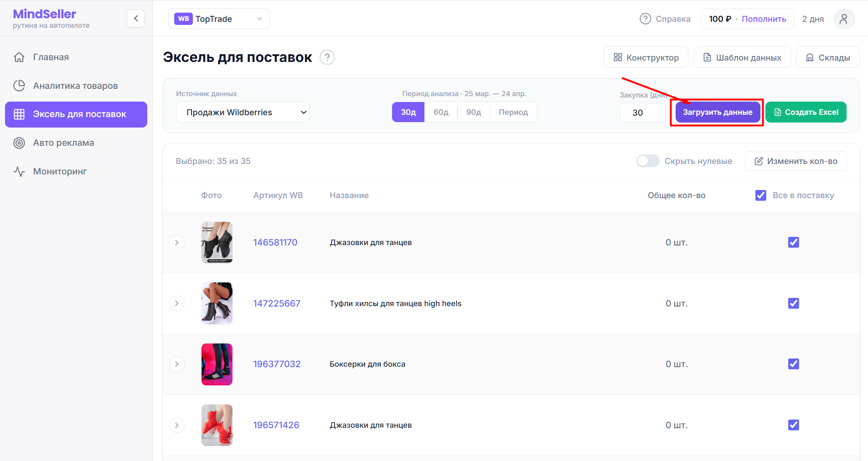Uncheck supply checkbox for article 196571426
The height and width of the screenshot is (461, 868).
794,425
